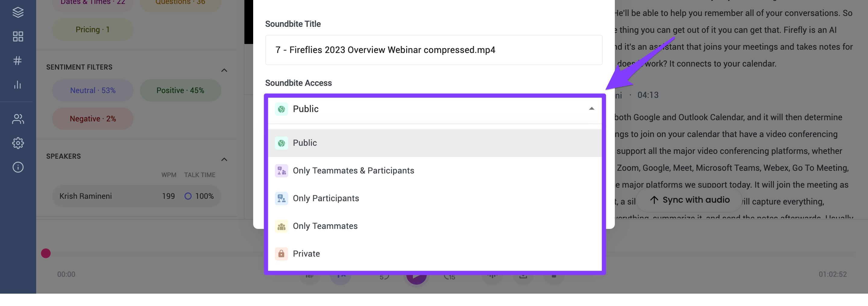Select Only Teammates & Participants option

click(353, 171)
